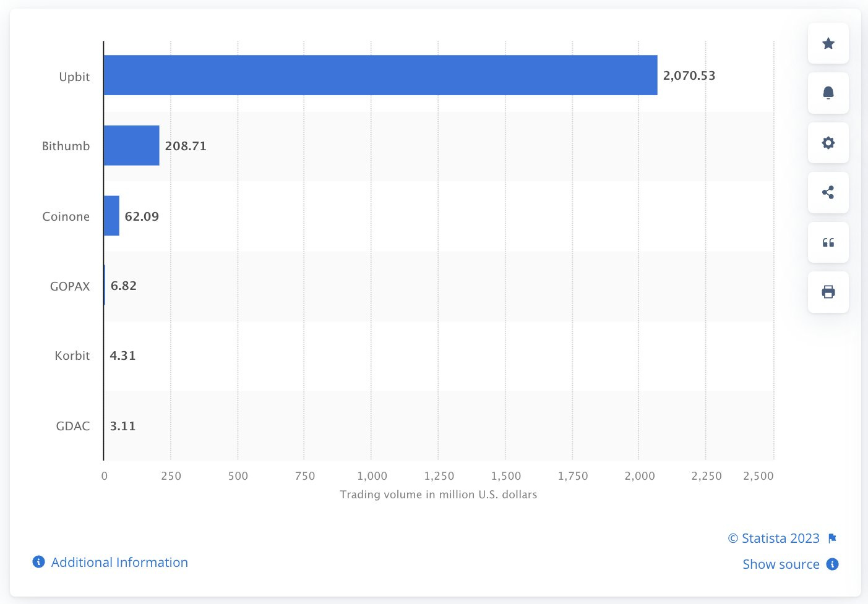Click the 1,750 x-axis tick label
The width and height of the screenshot is (868, 604).
point(573,476)
